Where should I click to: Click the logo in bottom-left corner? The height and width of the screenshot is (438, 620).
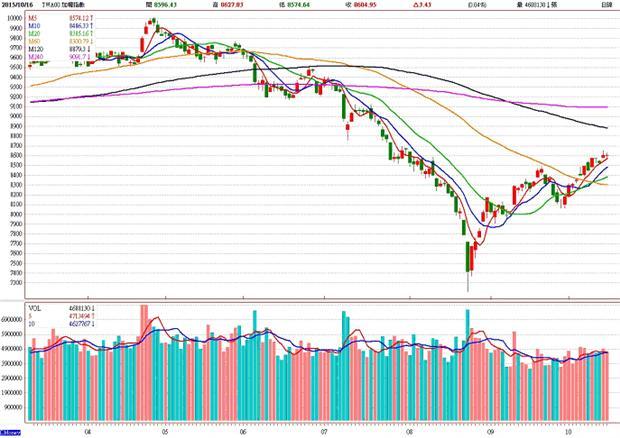[9, 433]
